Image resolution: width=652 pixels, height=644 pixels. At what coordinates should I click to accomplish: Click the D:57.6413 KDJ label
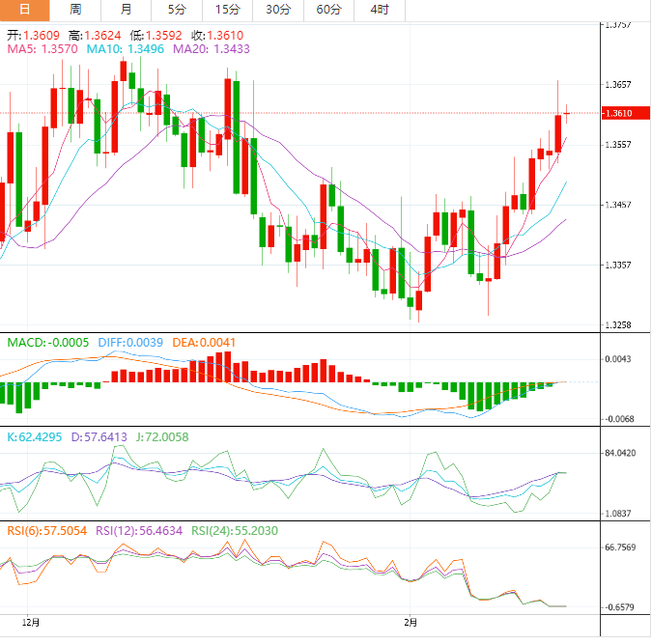[99, 437]
